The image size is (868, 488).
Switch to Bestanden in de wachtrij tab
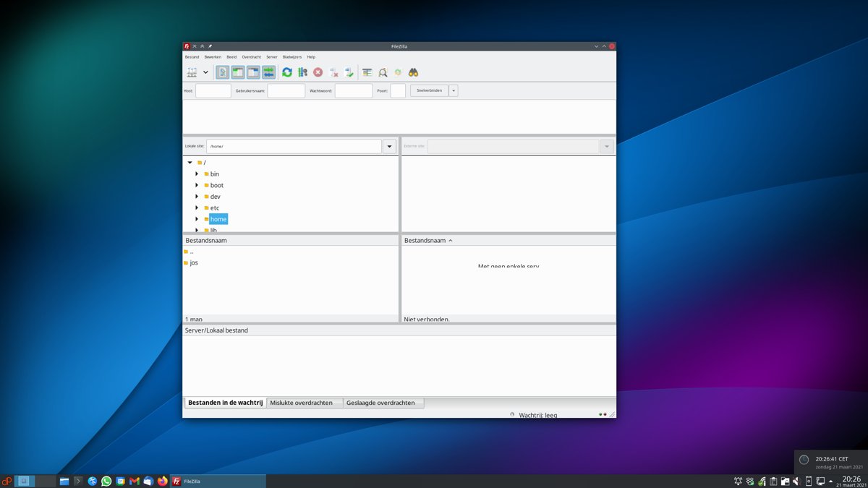(225, 403)
